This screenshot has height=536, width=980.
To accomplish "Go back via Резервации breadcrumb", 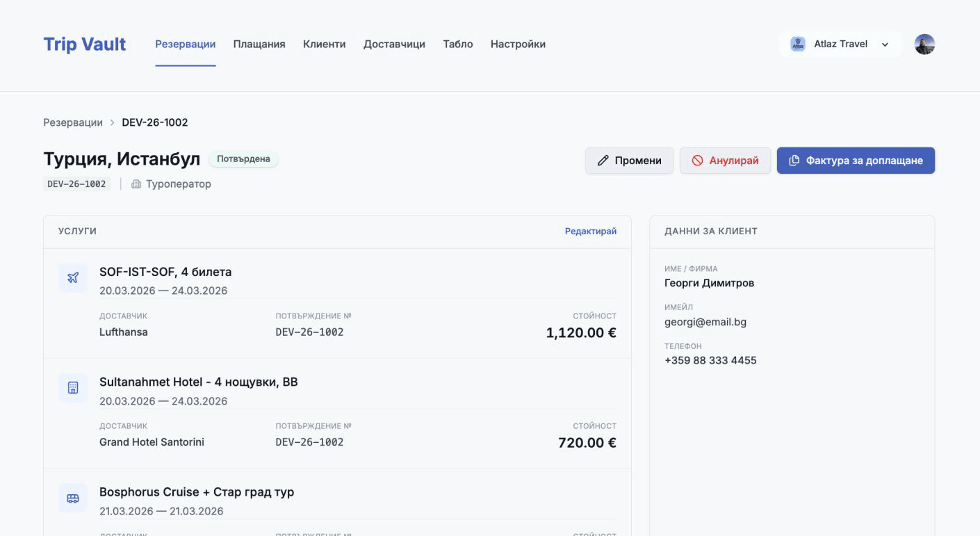I will click(x=73, y=122).
